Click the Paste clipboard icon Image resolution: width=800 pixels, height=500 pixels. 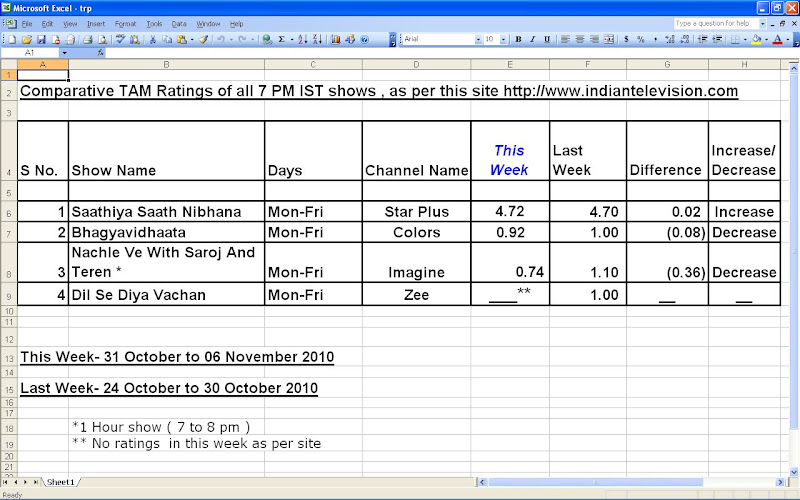[x=181, y=39]
